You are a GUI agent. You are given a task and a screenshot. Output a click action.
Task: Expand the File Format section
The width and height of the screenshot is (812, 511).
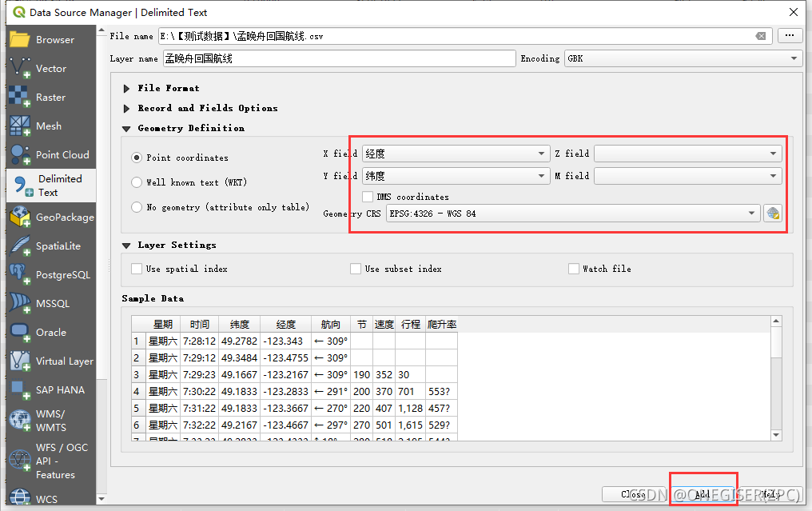pyautogui.click(x=126, y=89)
